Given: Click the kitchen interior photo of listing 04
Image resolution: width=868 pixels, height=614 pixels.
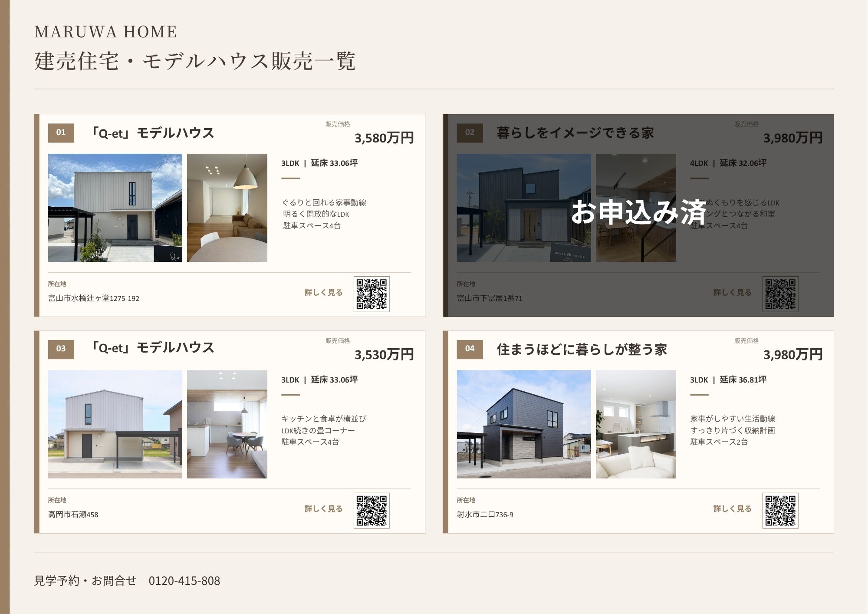Looking at the screenshot, I should 636,424.
